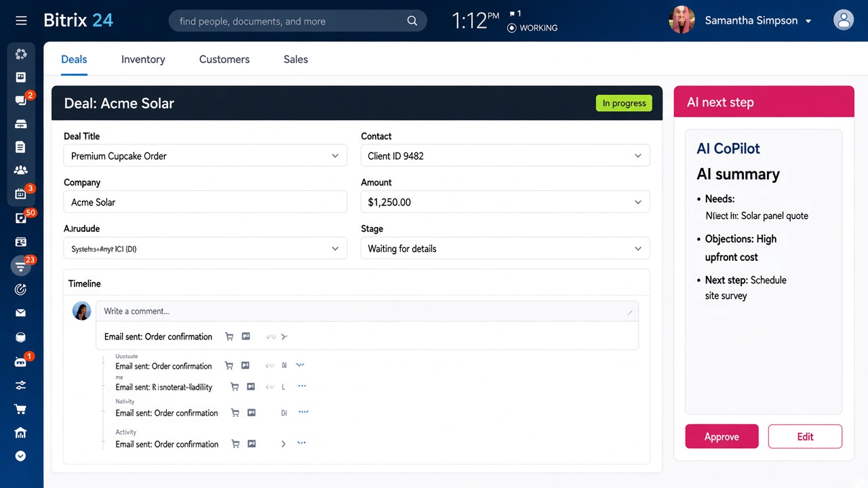
Task: Click the 1:12 PM clock
Action: click(x=476, y=21)
